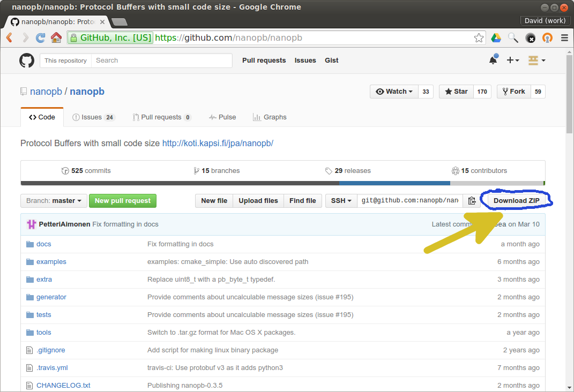Click the git clone URL field

click(410, 201)
